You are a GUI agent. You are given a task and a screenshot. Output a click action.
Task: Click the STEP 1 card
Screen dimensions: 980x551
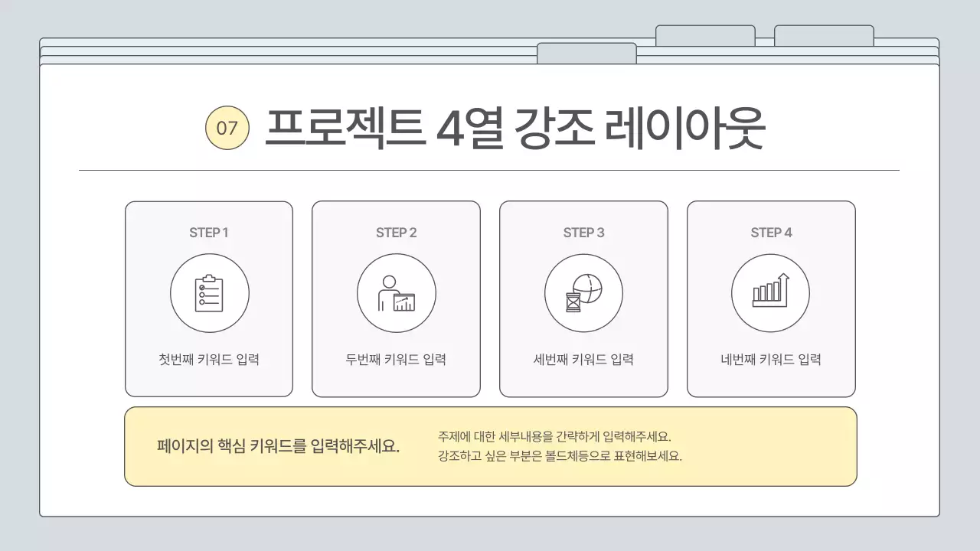coord(209,298)
